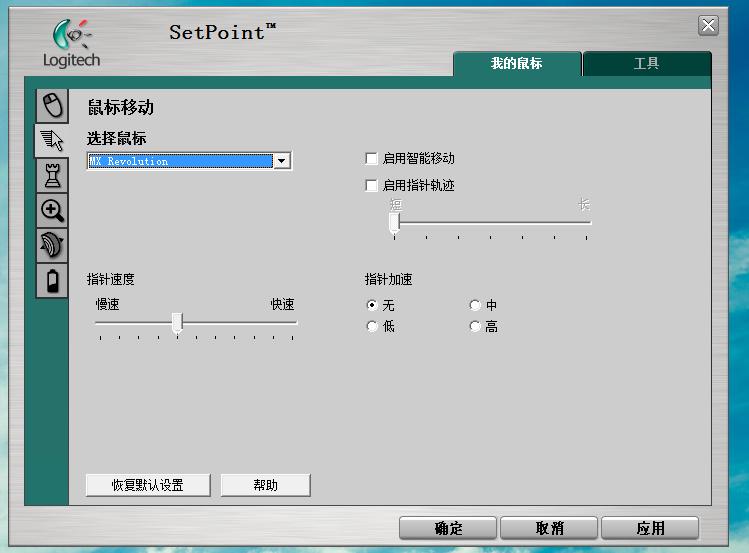Viewport: 749px width, 553px height.
Task: Click the 恢复默认设置 button
Action: click(x=148, y=485)
